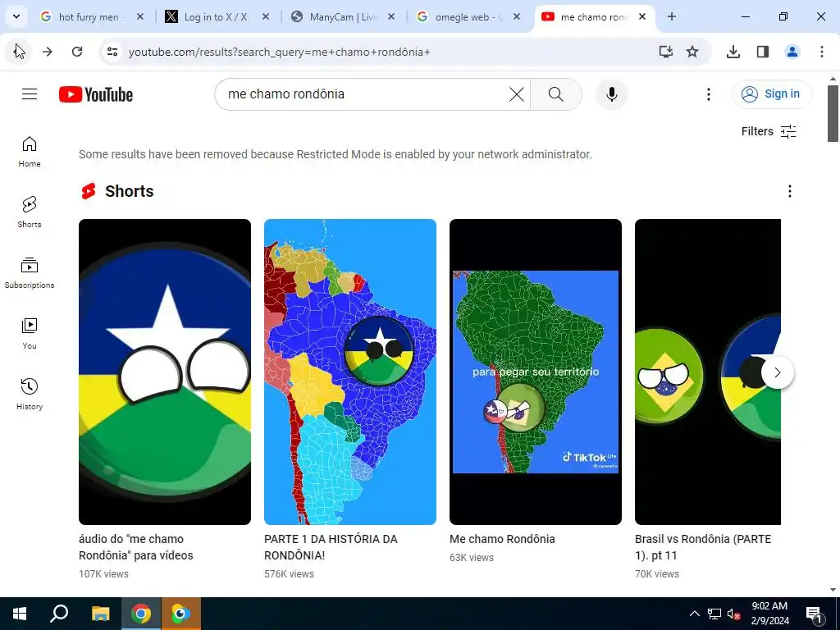Close the omegle web tab

click(x=517, y=16)
